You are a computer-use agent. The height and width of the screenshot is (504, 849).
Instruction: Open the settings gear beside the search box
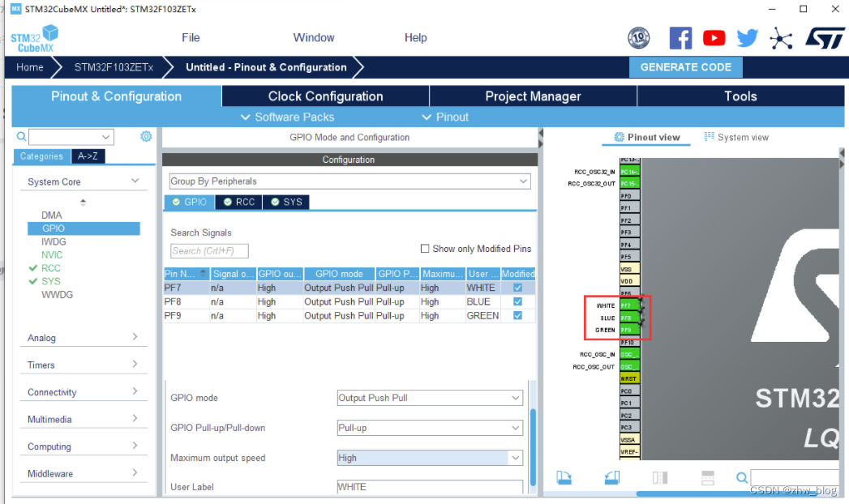click(x=146, y=136)
